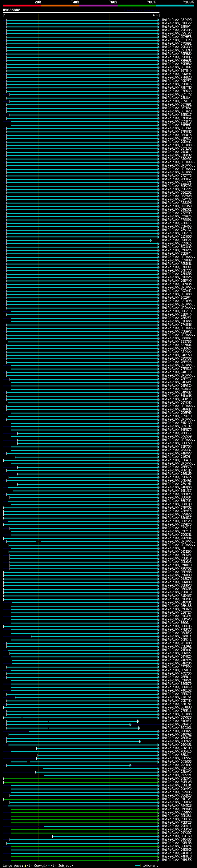
Task: Open hit UniRef100_B9RQV4
Action: click(176, 26)
